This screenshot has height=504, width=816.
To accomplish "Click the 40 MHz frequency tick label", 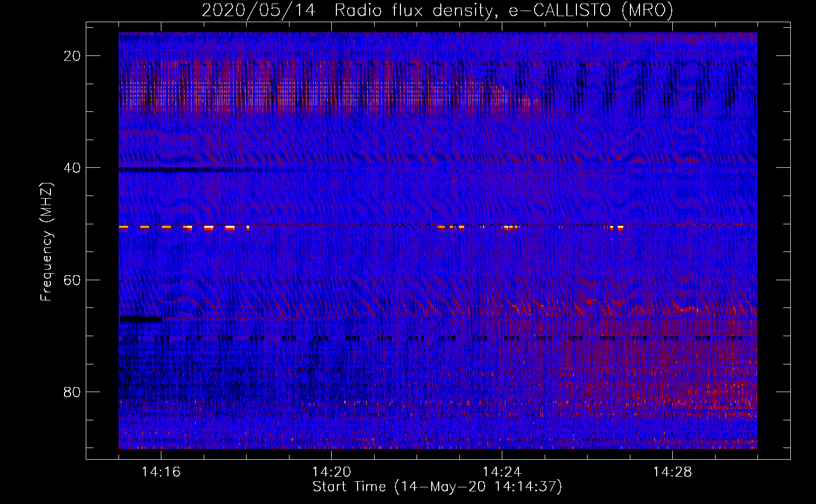I will (72, 168).
